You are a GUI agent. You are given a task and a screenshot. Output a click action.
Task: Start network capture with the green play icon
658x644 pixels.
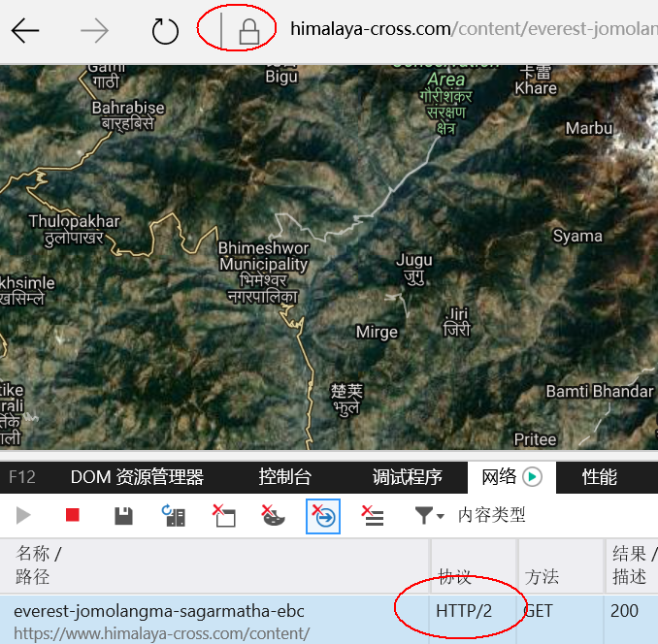pyautogui.click(x=532, y=477)
